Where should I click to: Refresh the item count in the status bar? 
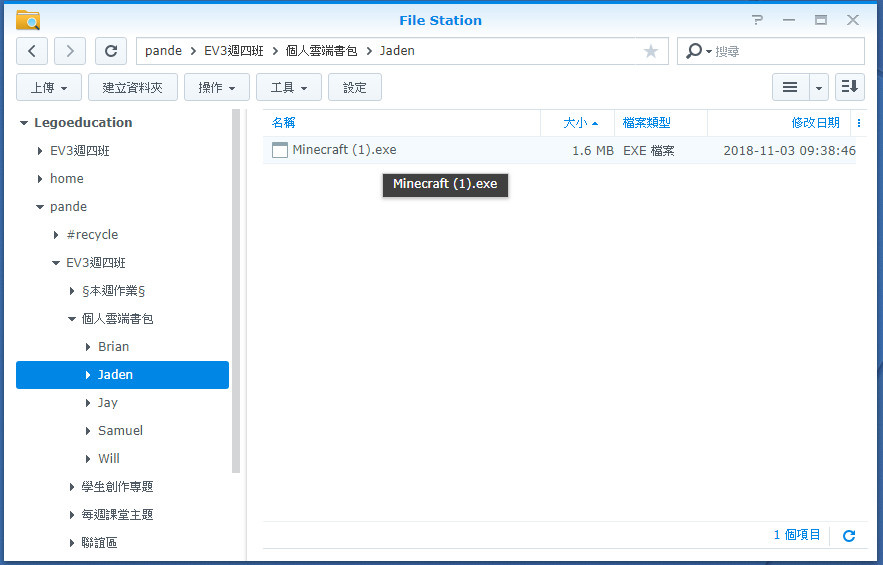pos(849,536)
